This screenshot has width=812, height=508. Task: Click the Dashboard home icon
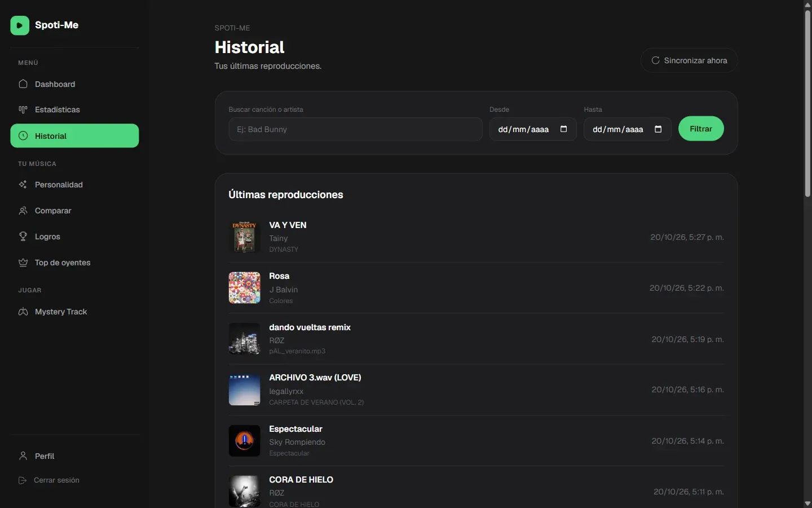[23, 84]
